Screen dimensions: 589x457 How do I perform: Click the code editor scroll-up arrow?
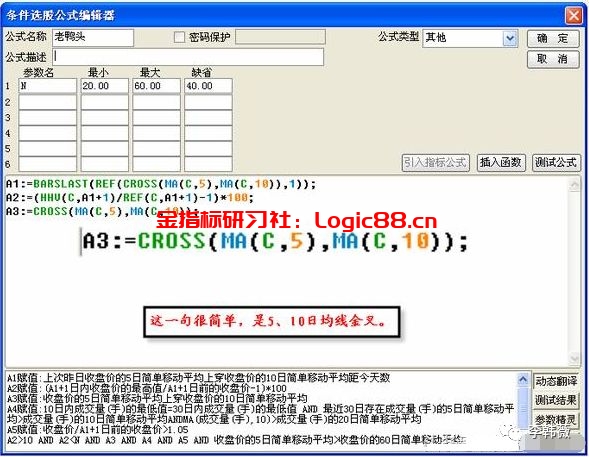coord(574,184)
